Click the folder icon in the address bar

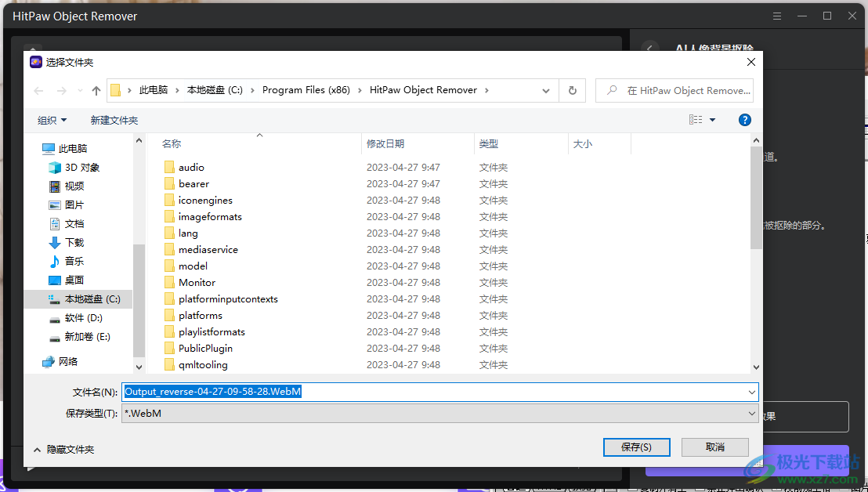tap(116, 90)
